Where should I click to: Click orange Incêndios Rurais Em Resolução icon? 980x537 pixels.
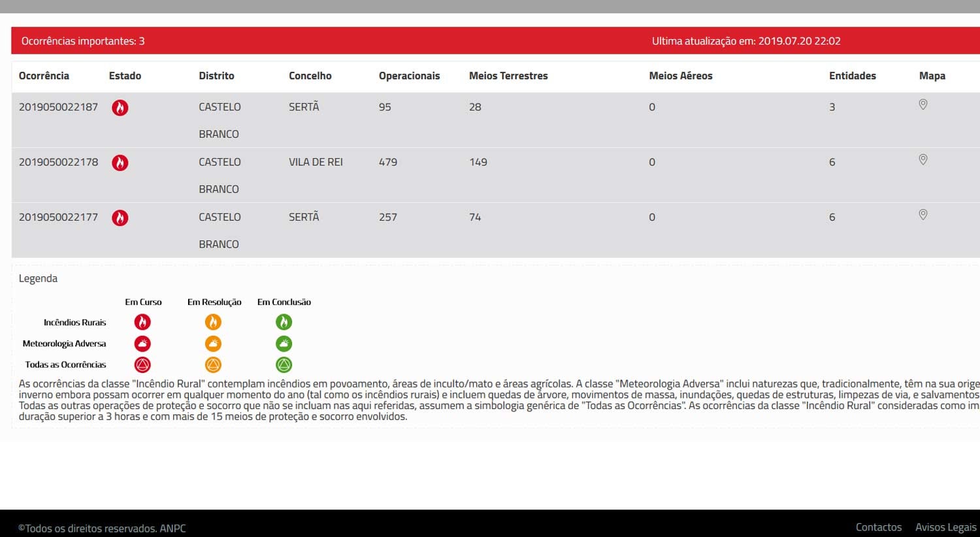pyautogui.click(x=213, y=322)
